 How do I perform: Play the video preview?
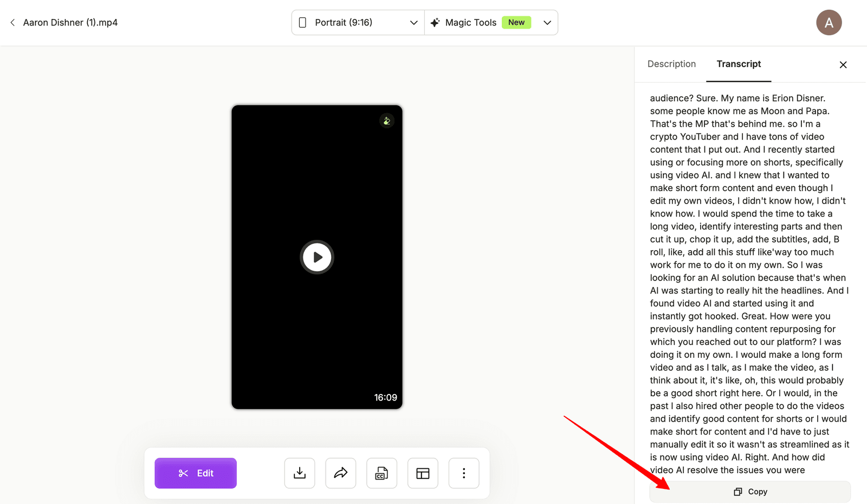click(317, 257)
